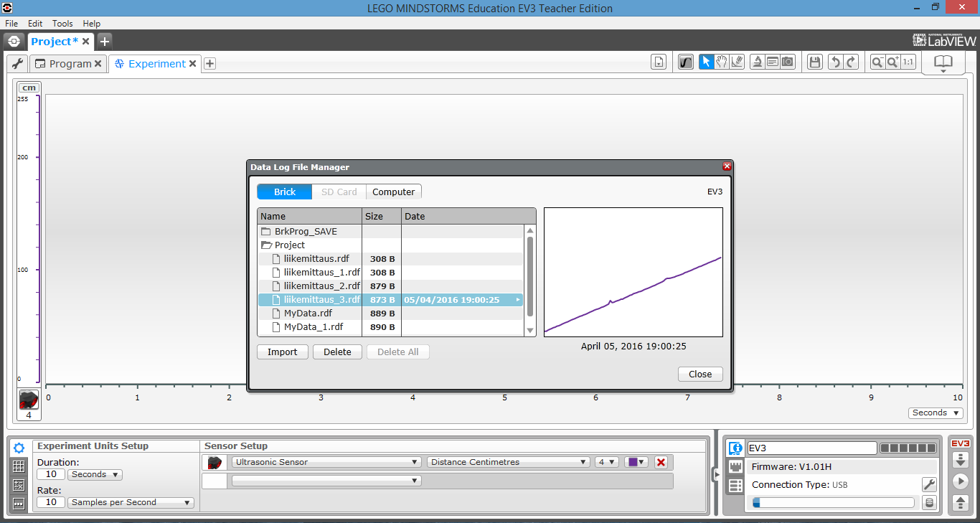Open the purple plot colour picker
Viewport: 980px width, 523px height.
pyautogui.click(x=636, y=462)
